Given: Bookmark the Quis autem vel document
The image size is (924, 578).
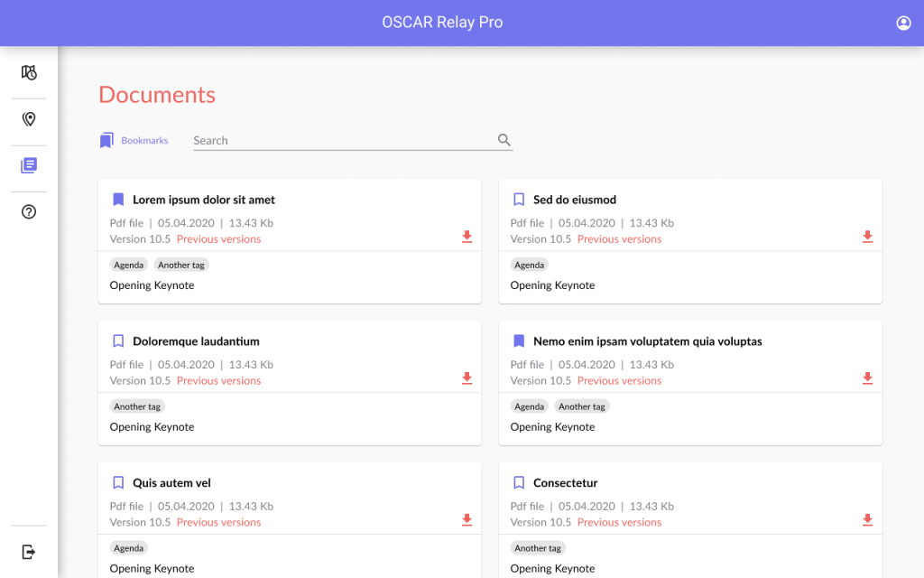Looking at the screenshot, I should pos(118,482).
